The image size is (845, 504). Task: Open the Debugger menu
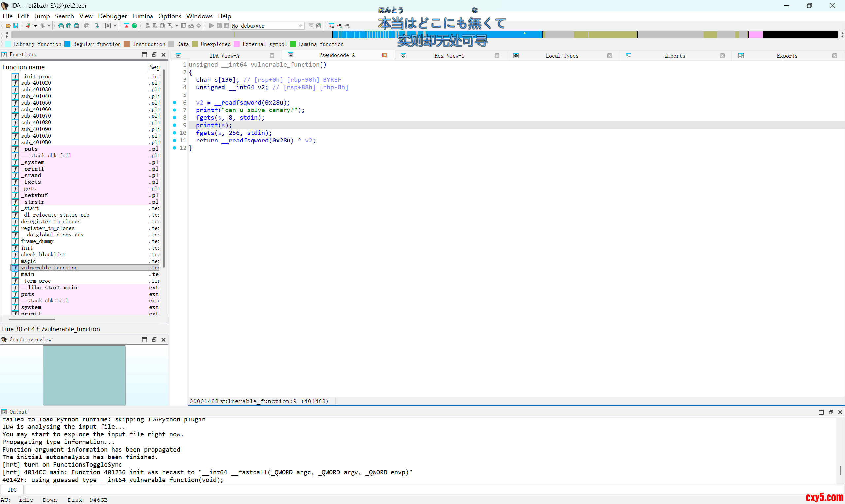(112, 16)
